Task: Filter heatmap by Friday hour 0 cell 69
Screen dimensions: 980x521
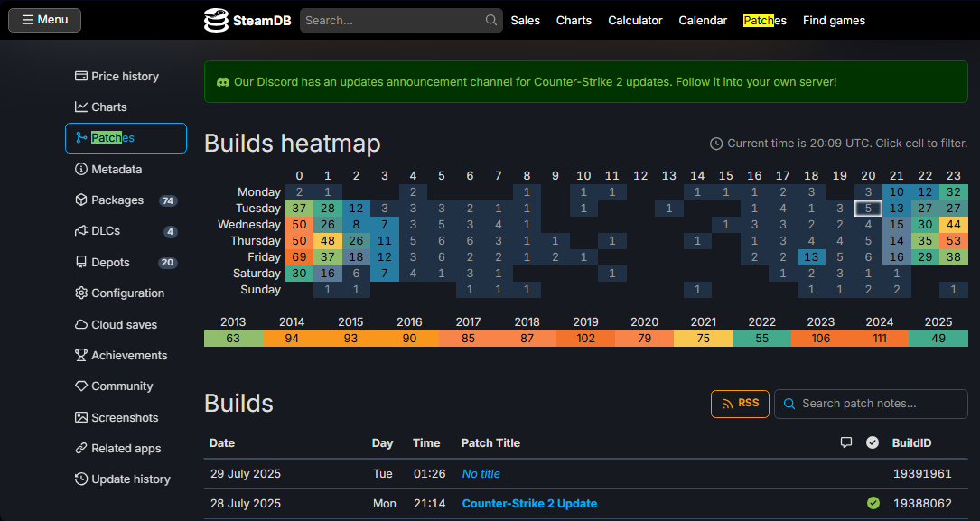Action: click(x=299, y=256)
